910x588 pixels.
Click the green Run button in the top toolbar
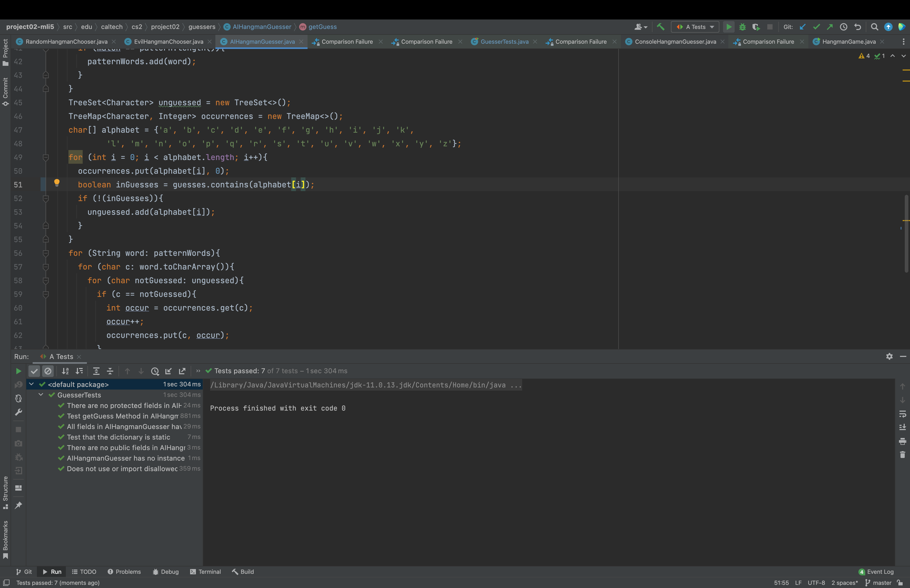tap(729, 27)
